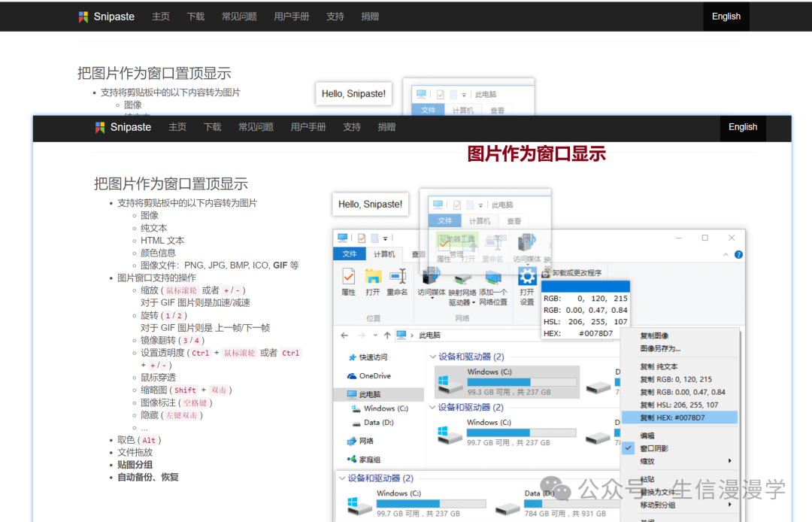The height and width of the screenshot is (522, 812).
Task: Select 家庭组 in the explorer sidebar
Action: pos(364,460)
